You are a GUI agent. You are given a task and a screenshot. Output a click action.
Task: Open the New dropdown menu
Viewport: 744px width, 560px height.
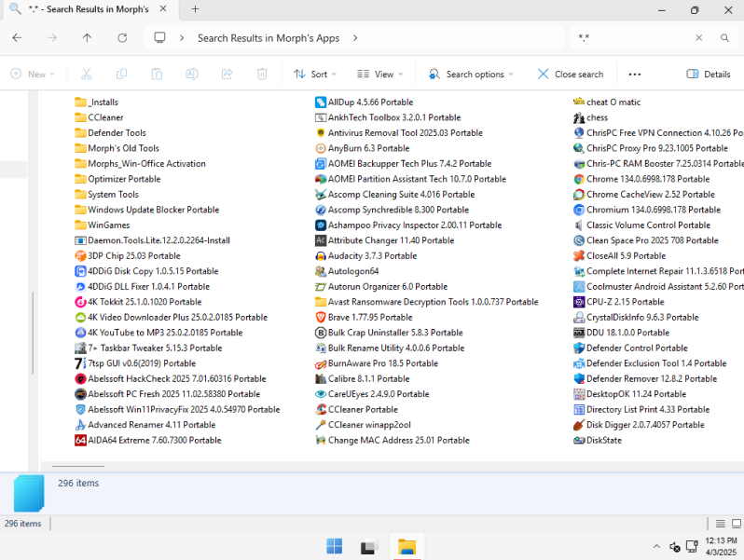pyautogui.click(x=33, y=74)
